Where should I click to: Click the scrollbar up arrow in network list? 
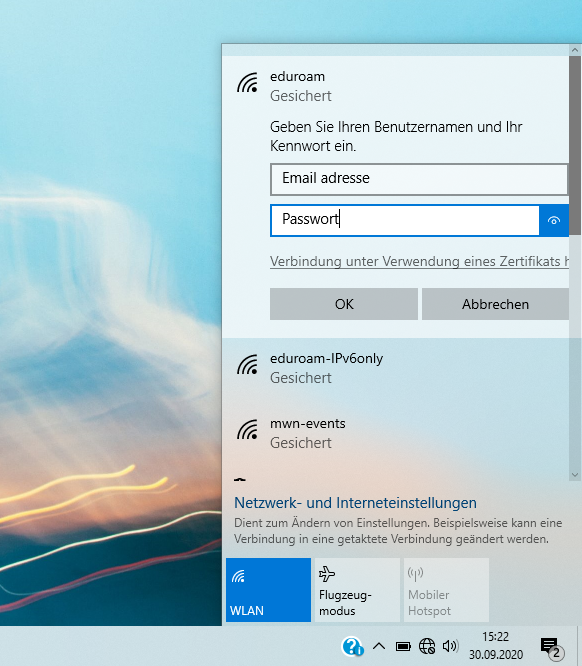[x=575, y=50]
